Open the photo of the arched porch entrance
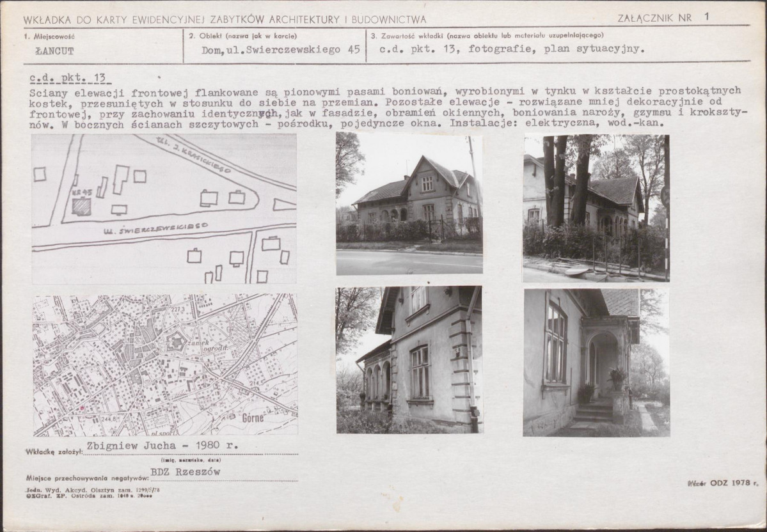767x532 pixels. 596,363
